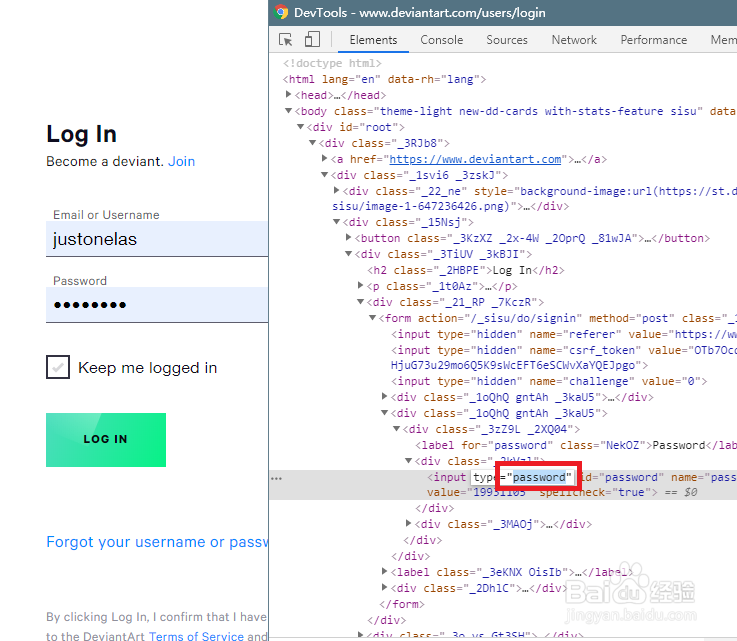Viewport: 737px width, 641px height.
Task: Switch to the Sources tab
Action: [507, 40]
